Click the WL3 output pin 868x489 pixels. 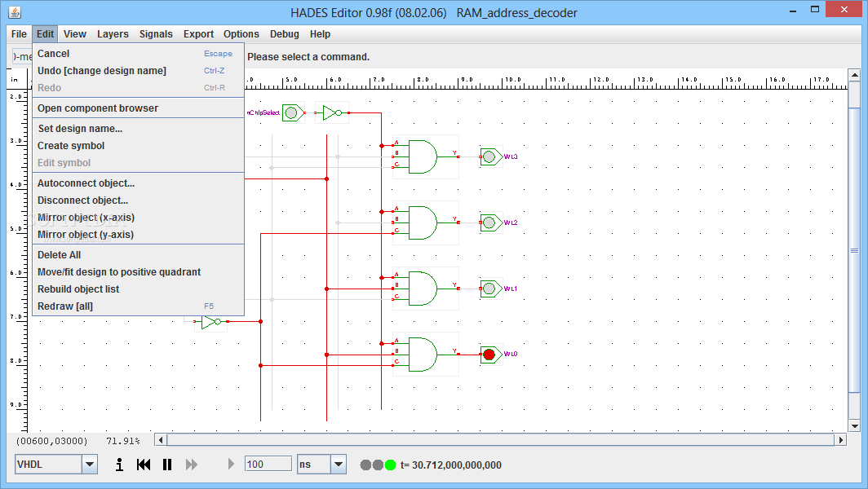click(x=490, y=157)
